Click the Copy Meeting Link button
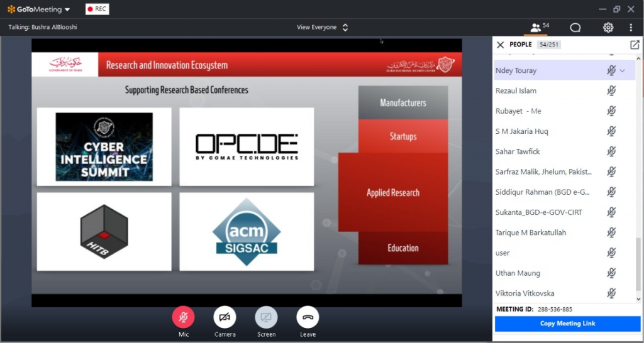 (567, 324)
